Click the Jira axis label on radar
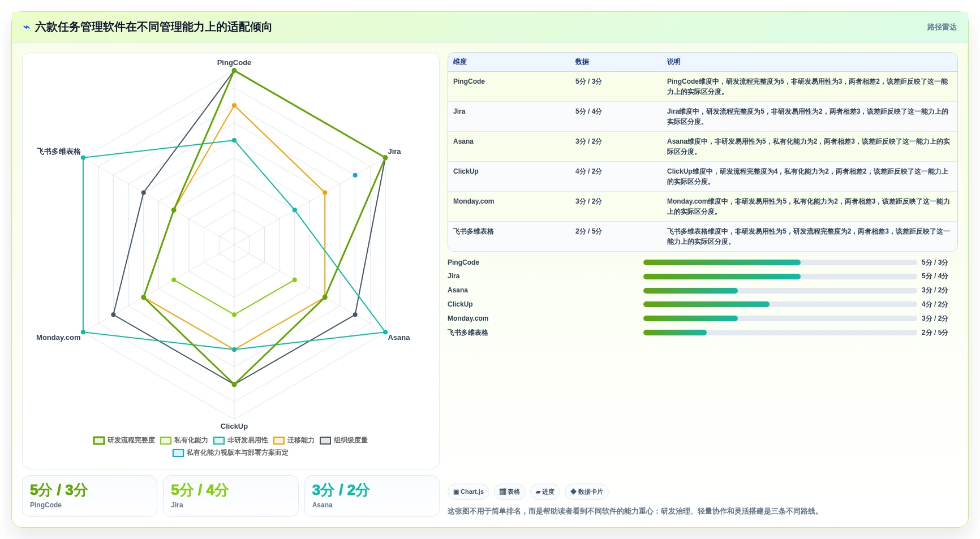The height and width of the screenshot is (539, 980). point(394,152)
